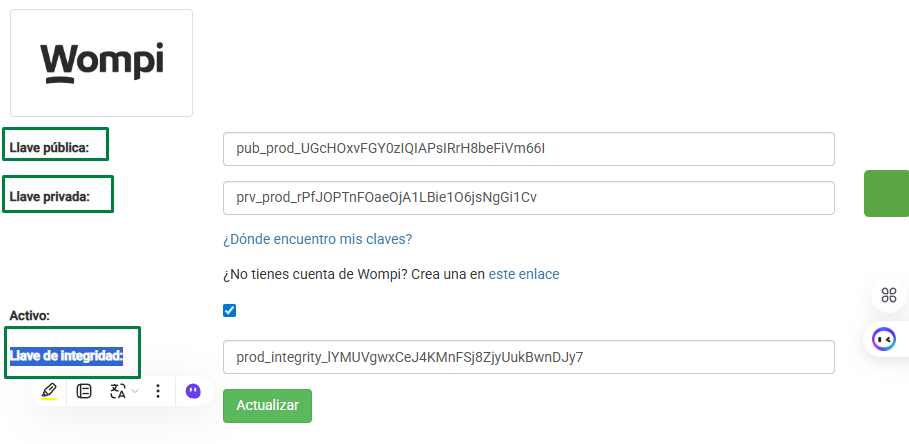This screenshot has width=909, height=444.
Task: Click the green button at right edge
Action: pyautogui.click(x=886, y=194)
